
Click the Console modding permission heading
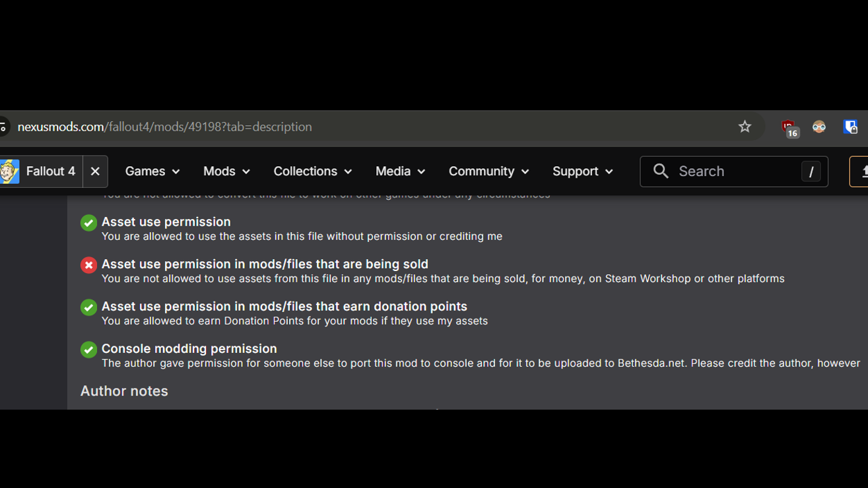[189, 348]
